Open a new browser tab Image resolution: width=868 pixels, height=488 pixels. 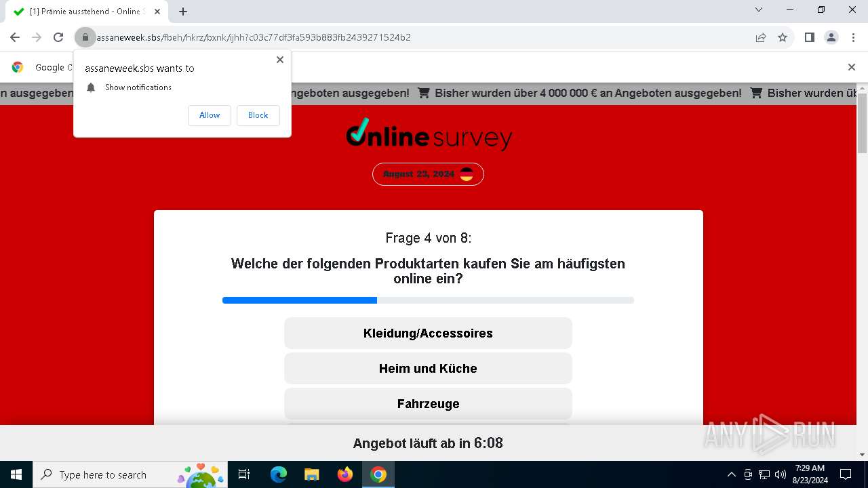pos(183,12)
